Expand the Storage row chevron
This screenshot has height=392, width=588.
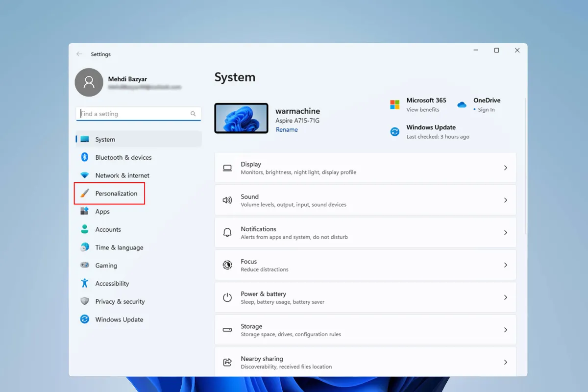(505, 330)
